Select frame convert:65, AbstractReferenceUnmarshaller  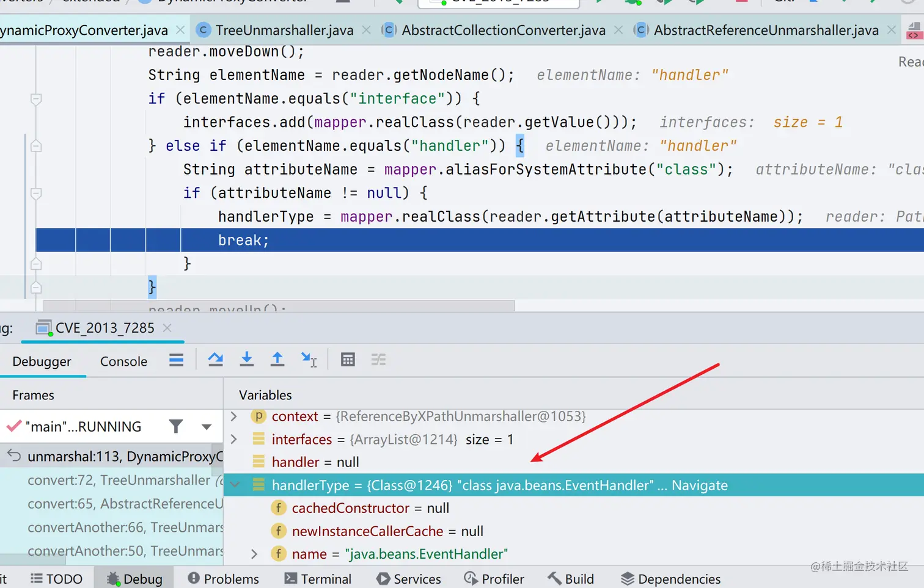click(x=112, y=504)
